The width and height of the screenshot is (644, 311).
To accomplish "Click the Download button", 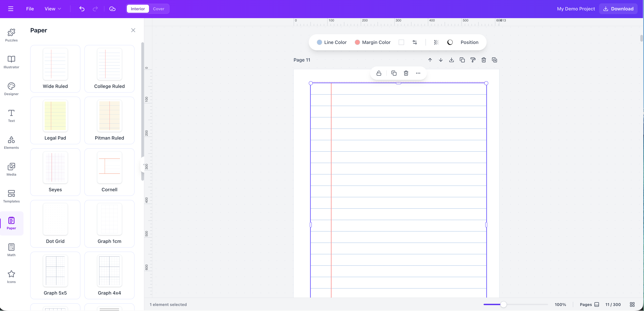I will pyautogui.click(x=618, y=9).
